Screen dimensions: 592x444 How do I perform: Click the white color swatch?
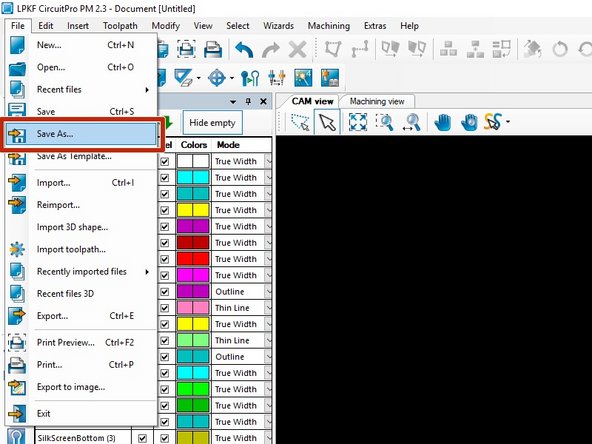tap(193, 162)
